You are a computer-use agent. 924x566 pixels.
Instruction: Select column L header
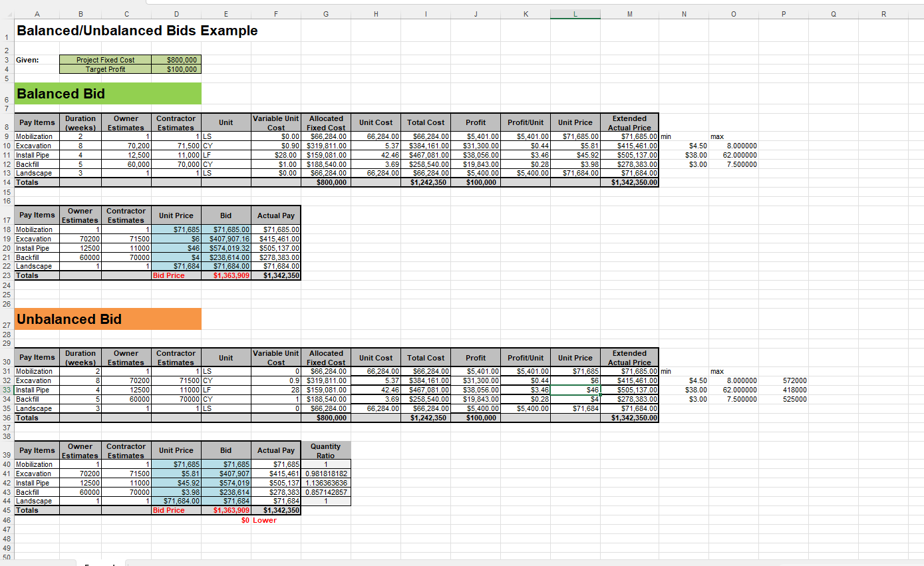pos(575,13)
